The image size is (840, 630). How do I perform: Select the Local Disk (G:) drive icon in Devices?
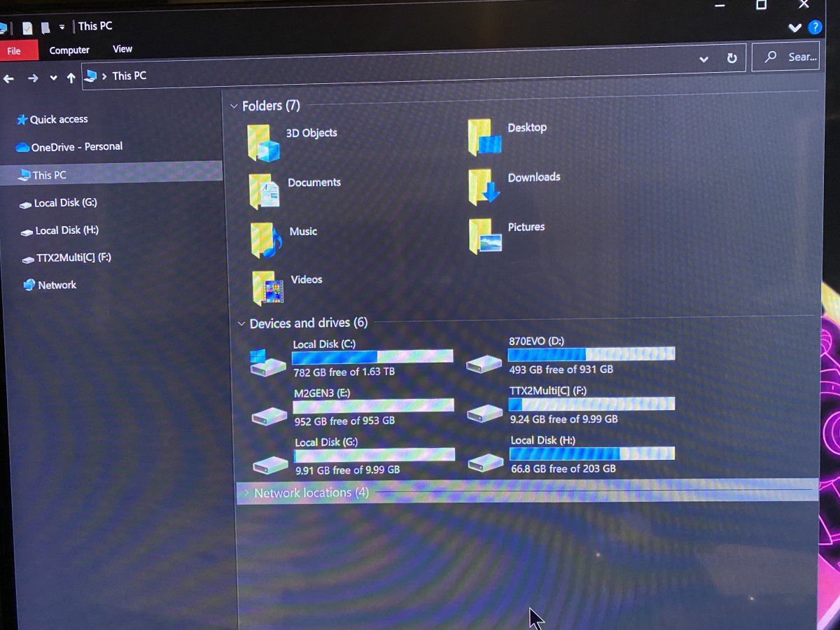pyautogui.click(x=271, y=464)
